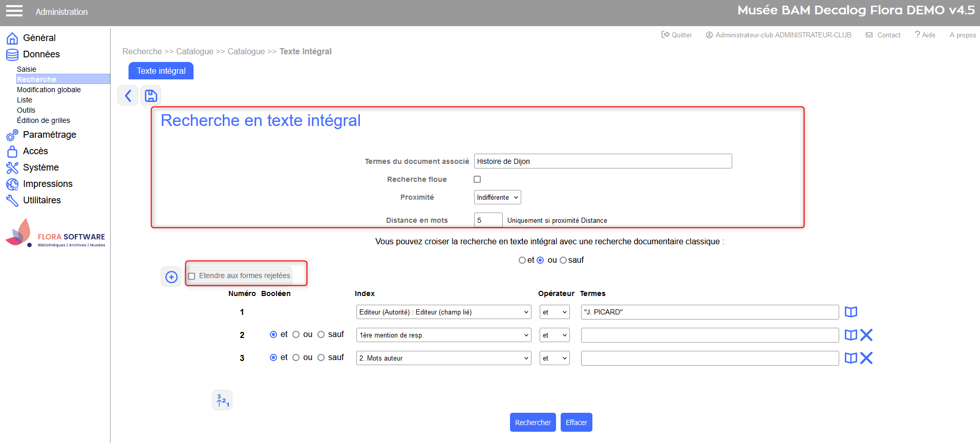Image resolution: width=980 pixels, height=443 pixels.
Task: Delete search row 2 with X icon
Action: [x=866, y=335]
